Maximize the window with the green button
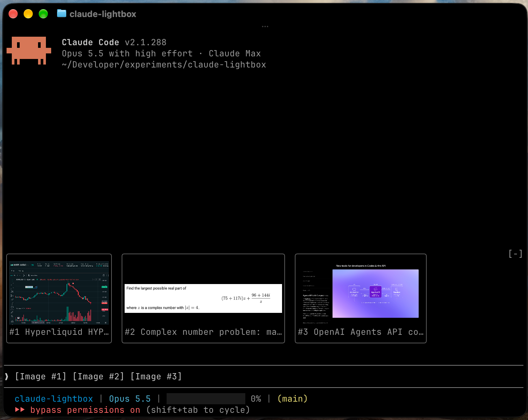The image size is (528, 420). [x=43, y=14]
